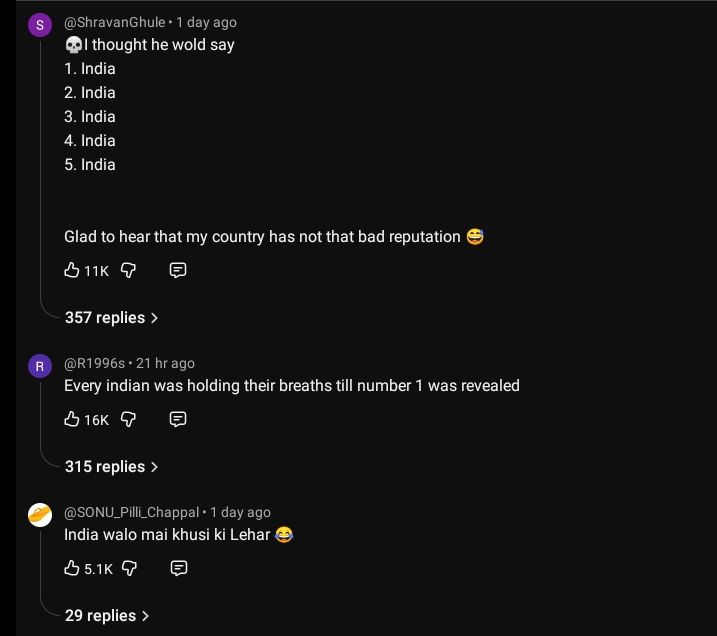The width and height of the screenshot is (717, 636).
Task: Visit the @R1996s channel link
Action: (x=94, y=363)
